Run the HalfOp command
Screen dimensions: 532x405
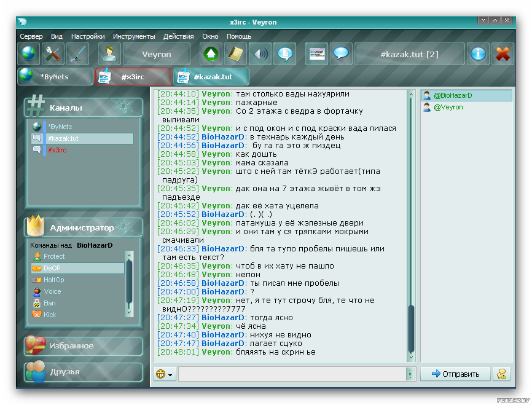[77, 280]
